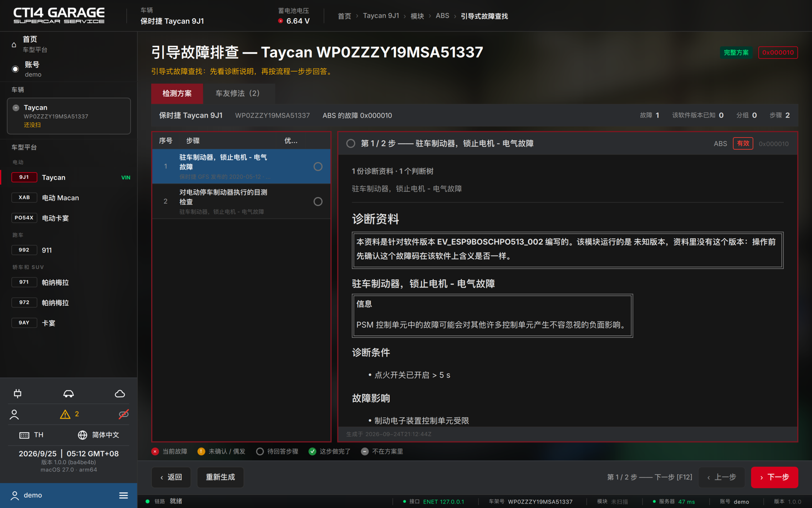812x508 pixels.
Task: Click the 分组 0 counter
Action: pyautogui.click(x=747, y=115)
